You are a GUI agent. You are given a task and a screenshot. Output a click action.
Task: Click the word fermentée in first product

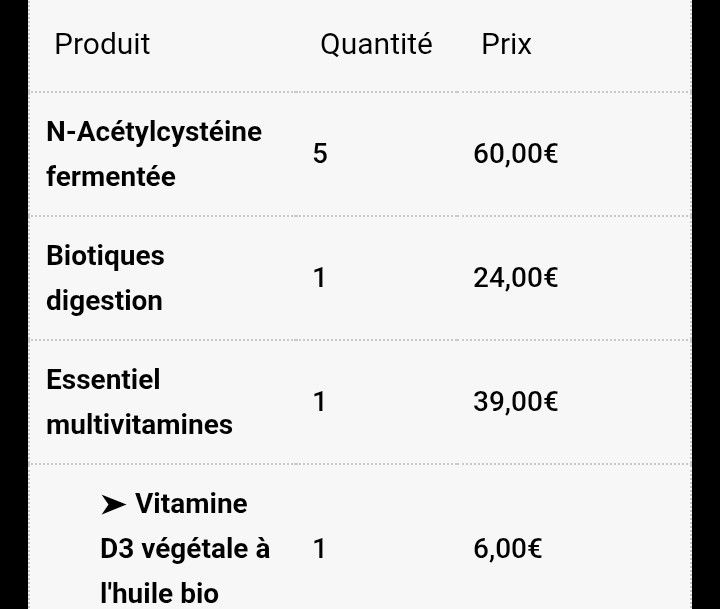click(111, 177)
